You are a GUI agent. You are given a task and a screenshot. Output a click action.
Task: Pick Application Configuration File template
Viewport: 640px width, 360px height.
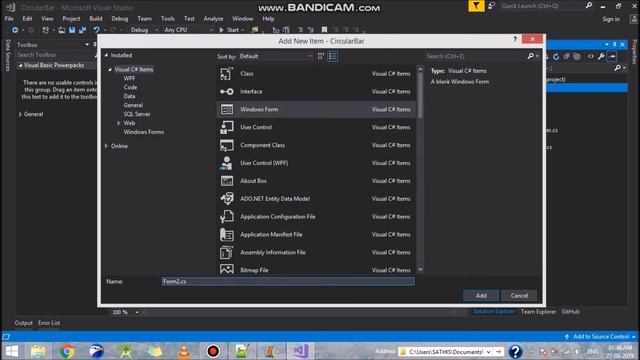(x=316, y=217)
